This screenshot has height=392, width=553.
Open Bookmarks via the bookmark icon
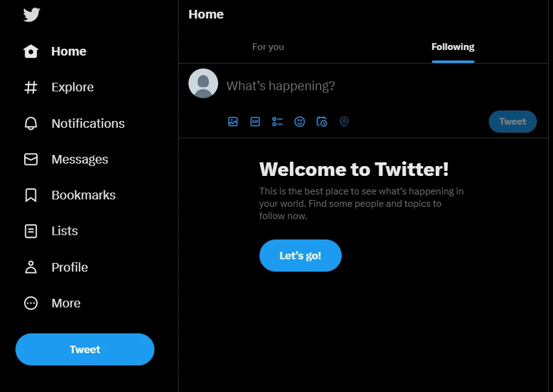coord(31,195)
